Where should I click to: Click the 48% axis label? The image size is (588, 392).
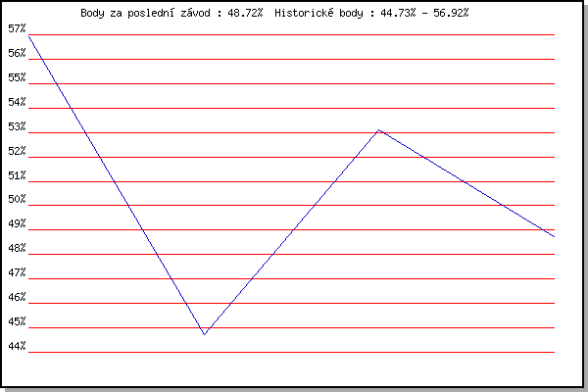17,248
